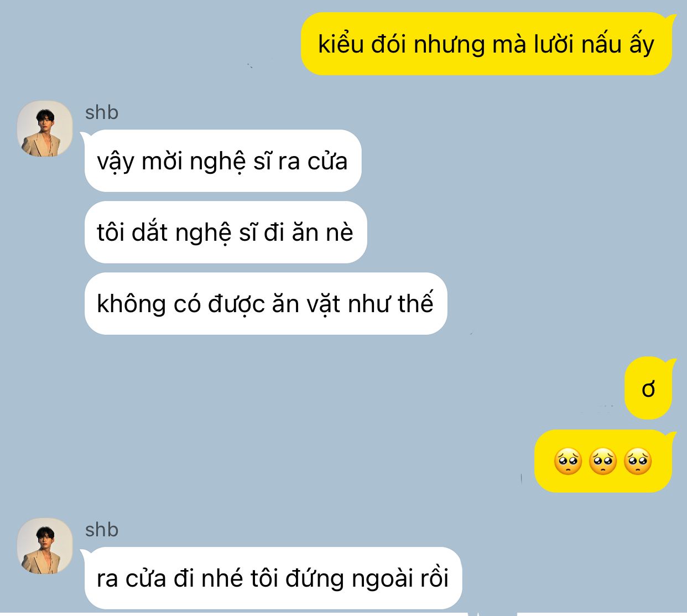Tap the word 'tôi' in 'tôi dắt nghệ sĩ' bubble
This screenshot has width=687, height=616.
(x=111, y=232)
